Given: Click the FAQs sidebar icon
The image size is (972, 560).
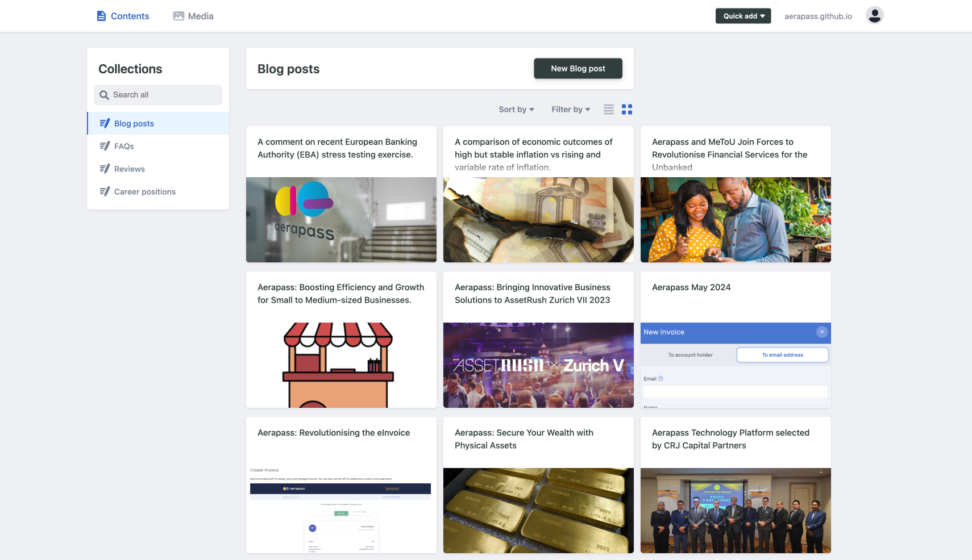Looking at the screenshot, I should tap(105, 146).
